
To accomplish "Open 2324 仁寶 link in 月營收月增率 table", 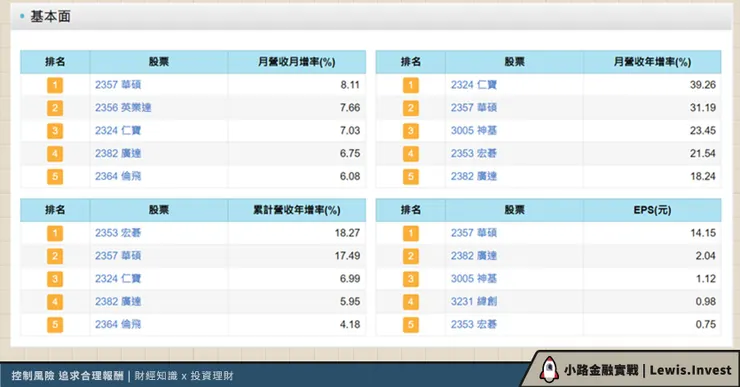I will (x=118, y=131).
